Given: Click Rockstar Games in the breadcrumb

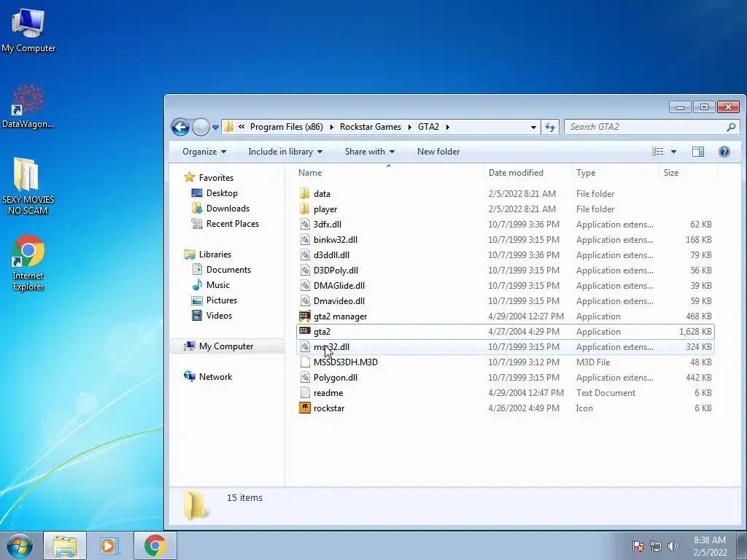Looking at the screenshot, I should [x=370, y=127].
